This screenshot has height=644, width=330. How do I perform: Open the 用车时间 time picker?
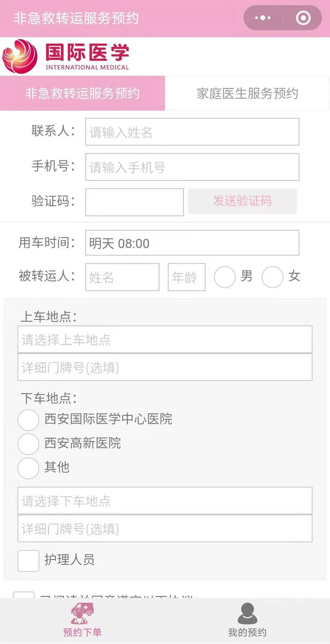point(192,243)
